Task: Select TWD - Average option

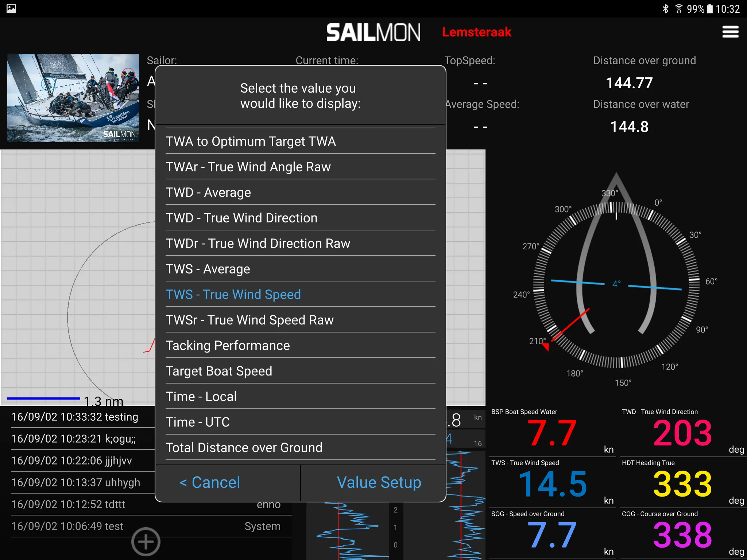Action: click(300, 192)
